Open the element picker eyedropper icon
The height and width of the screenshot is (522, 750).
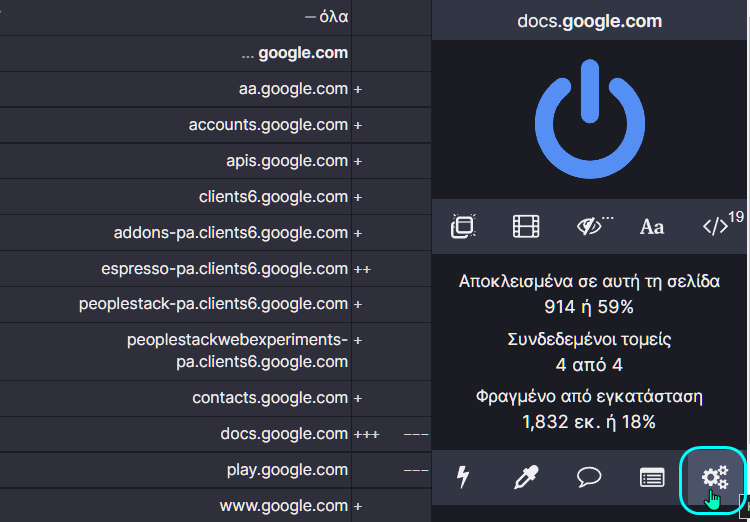tap(526, 477)
